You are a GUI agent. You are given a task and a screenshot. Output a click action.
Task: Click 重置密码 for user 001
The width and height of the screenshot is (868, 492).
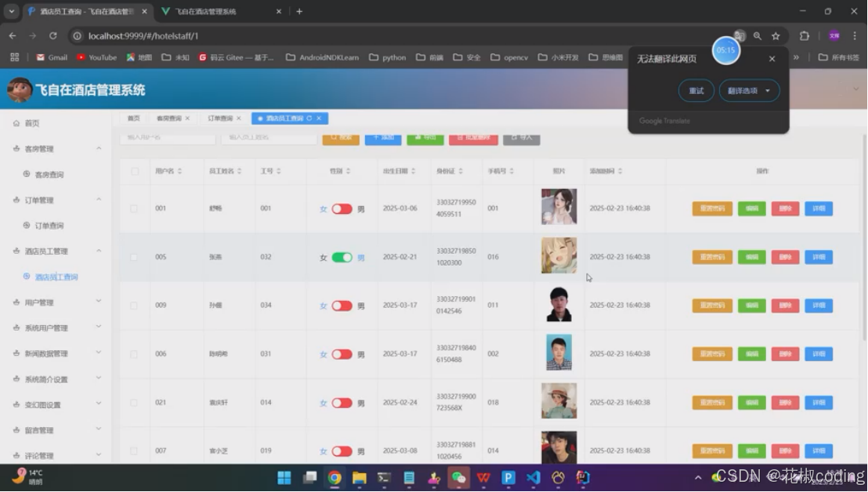[712, 208]
